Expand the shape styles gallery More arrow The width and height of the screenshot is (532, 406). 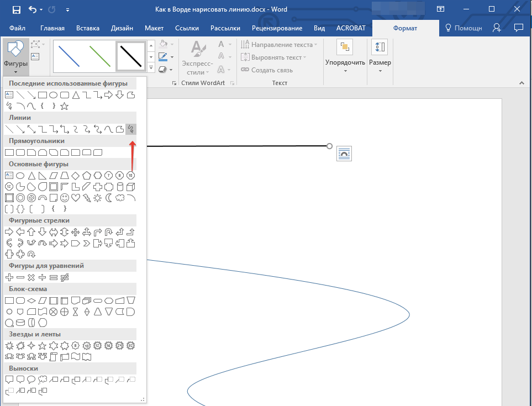coord(151,67)
